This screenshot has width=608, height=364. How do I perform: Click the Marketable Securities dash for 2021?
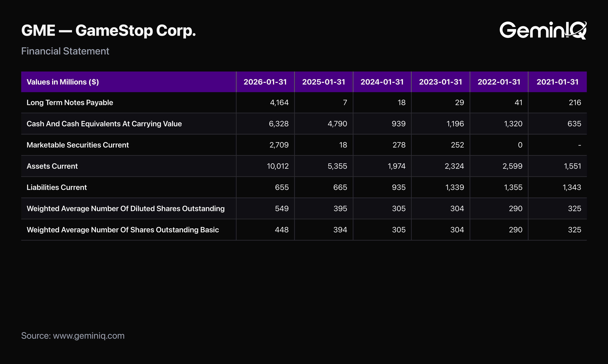[x=579, y=145]
